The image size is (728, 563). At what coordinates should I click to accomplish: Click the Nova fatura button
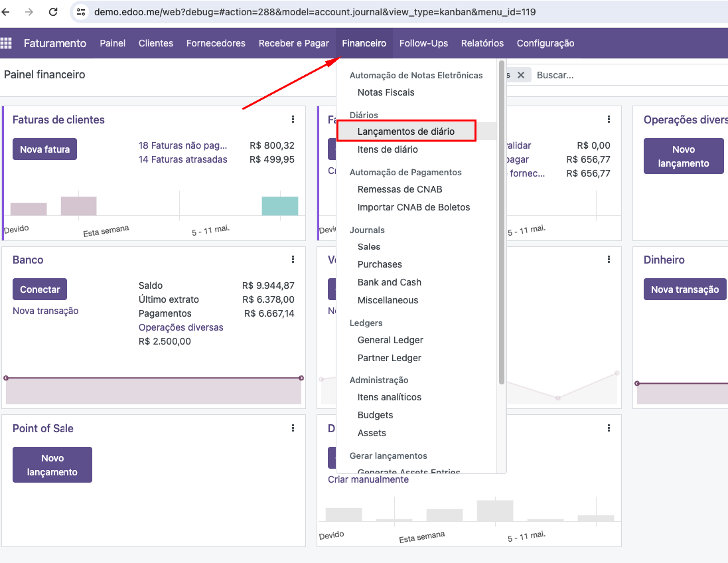pos(44,149)
